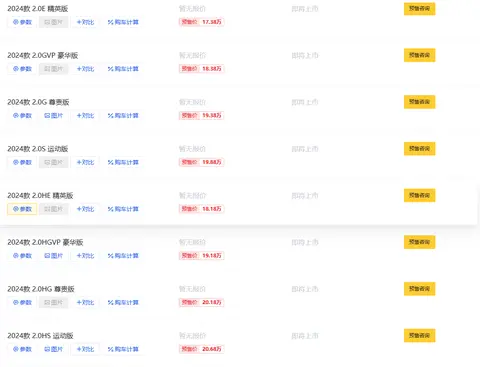
Task: Open 参数 for 2.0HG 尊贵版
Action: 22,302
